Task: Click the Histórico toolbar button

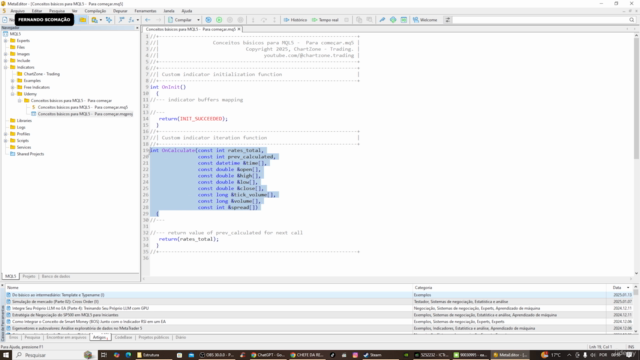Action: 295,20
